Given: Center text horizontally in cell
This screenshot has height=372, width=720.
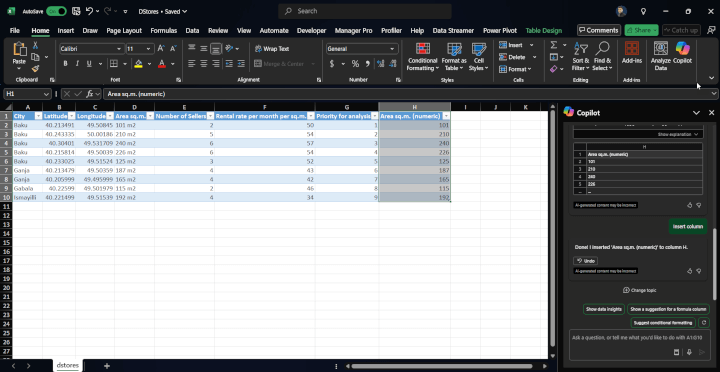Looking at the screenshot, I should coord(204,64).
